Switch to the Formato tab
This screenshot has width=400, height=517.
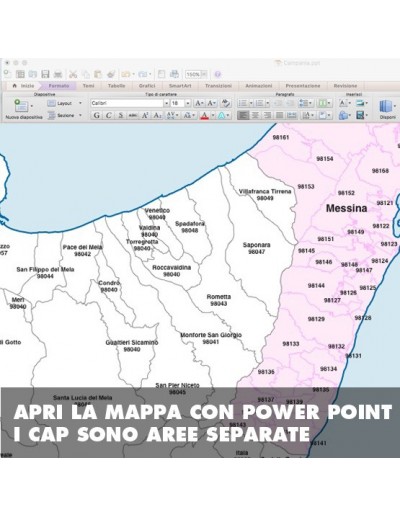click(x=59, y=86)
